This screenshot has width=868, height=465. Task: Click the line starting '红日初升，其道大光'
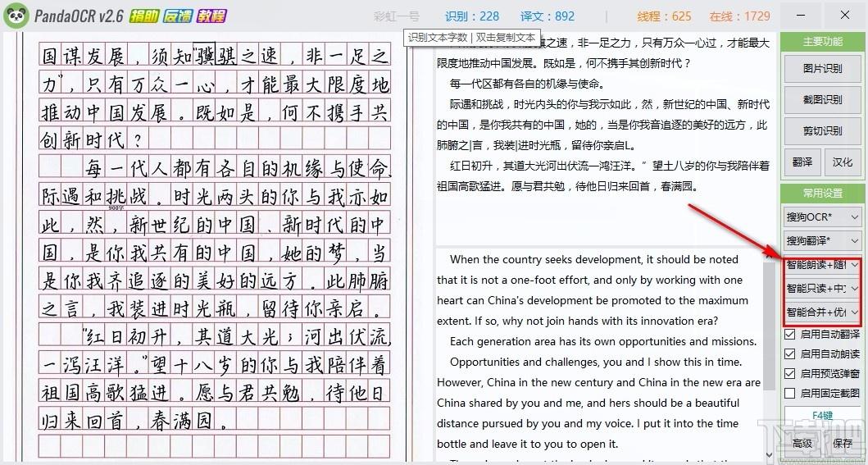point(609,166)
